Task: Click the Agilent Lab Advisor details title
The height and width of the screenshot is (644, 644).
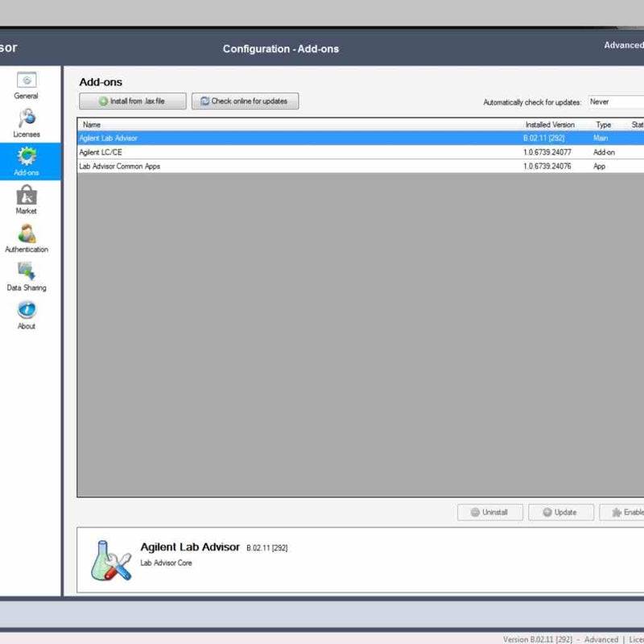Action: pyautogui.click(x=190, y=547)
